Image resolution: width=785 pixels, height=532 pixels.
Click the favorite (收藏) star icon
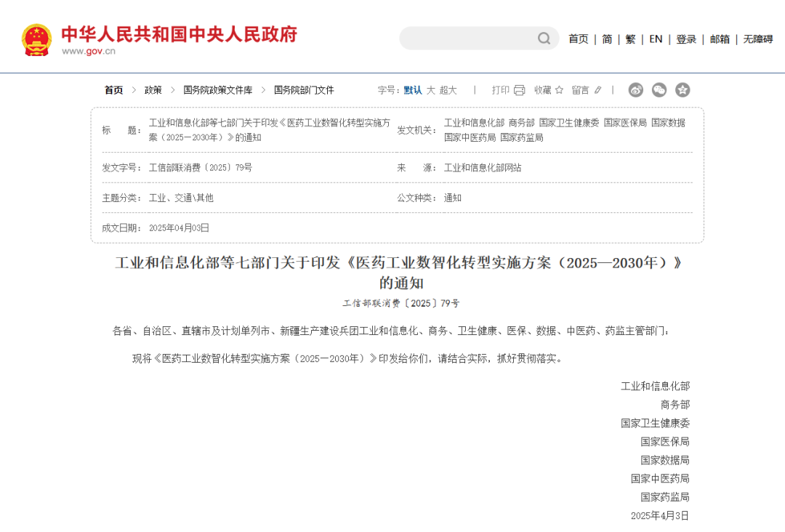559,90
